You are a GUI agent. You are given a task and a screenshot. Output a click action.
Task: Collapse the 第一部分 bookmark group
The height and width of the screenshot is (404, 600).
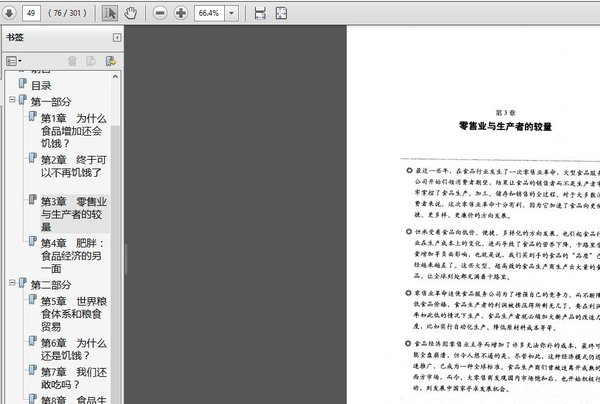(x=12, y=99)
